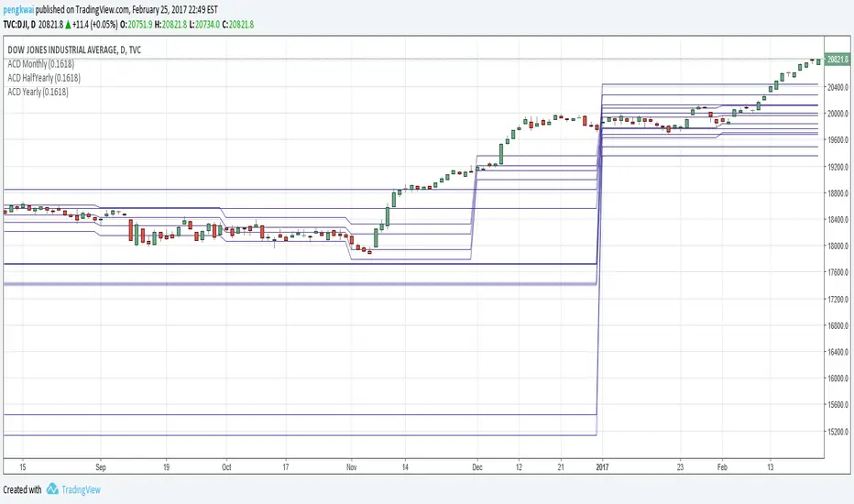Click the 17 date label on time axis
Image resolution: width=854 pixels, height=504 pixels.
pyautogui.click(x=285, y=467)
